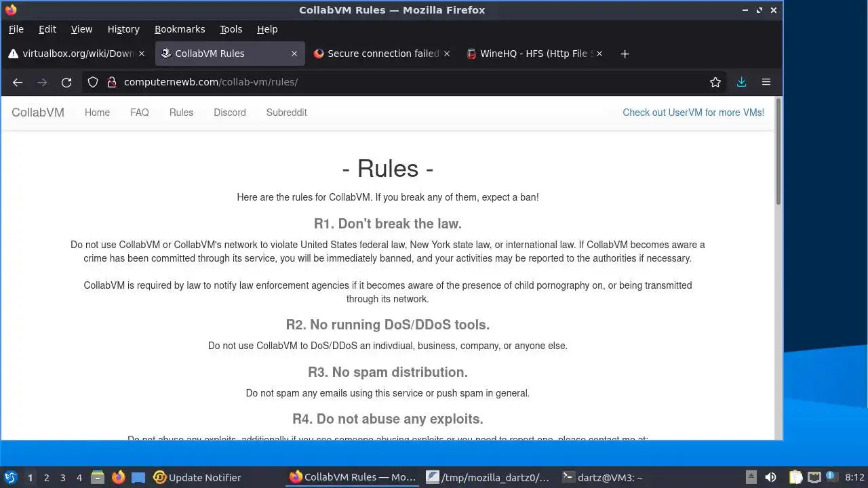The image size is (868, 488).
Task: Open the /tmp/mozilla_dartz0 taskbar window
Action: coord(488,478)
